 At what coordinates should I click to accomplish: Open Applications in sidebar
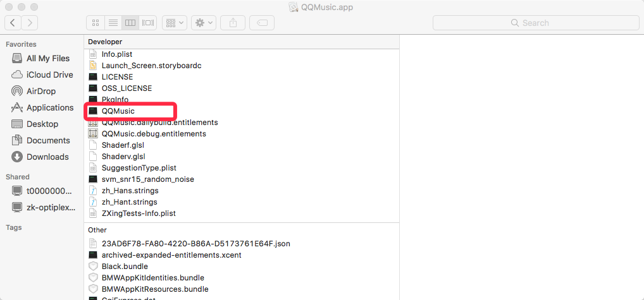(49, 107)
